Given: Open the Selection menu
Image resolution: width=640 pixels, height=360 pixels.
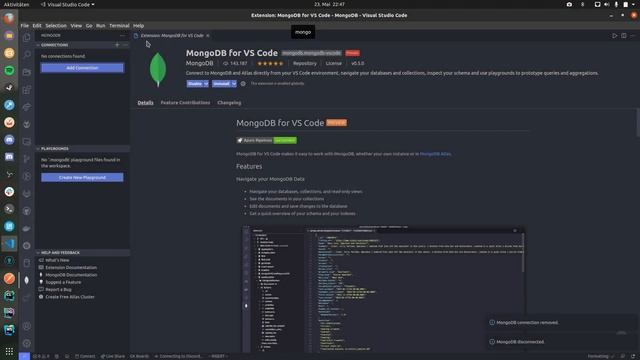Looking at the screenshot, I should [x=56, y=25].
